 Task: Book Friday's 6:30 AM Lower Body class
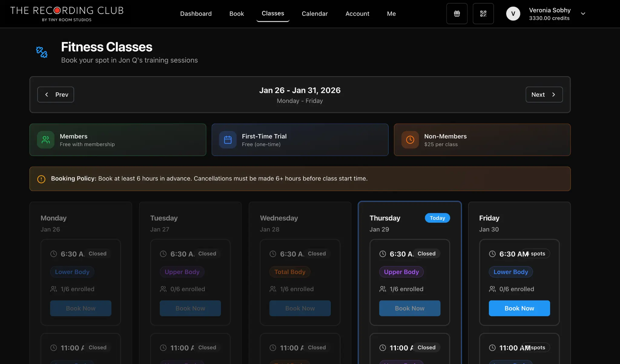(519, 308)
